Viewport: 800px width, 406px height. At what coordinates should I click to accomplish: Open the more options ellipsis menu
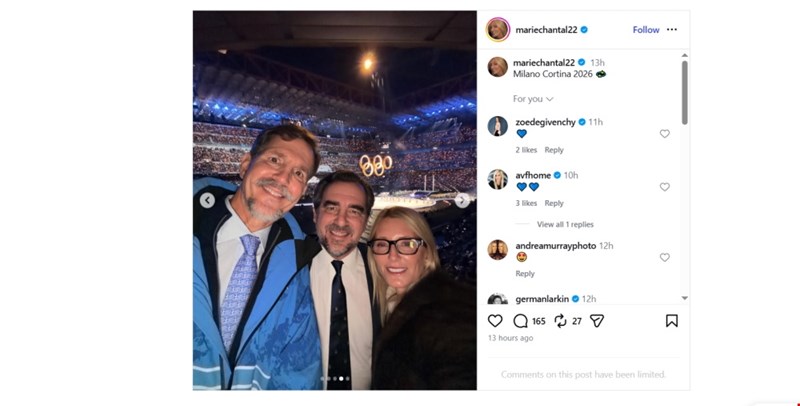tap(672, 30)
